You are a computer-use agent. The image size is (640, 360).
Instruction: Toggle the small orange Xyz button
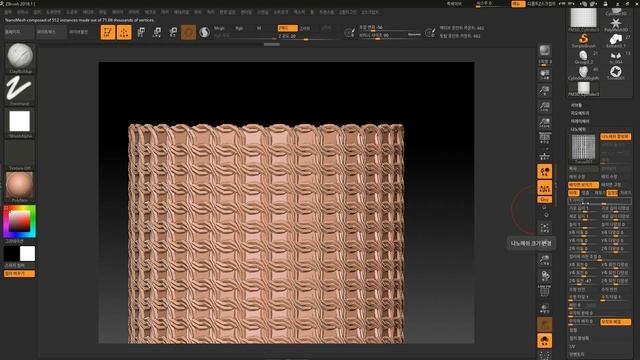[544, 200]
